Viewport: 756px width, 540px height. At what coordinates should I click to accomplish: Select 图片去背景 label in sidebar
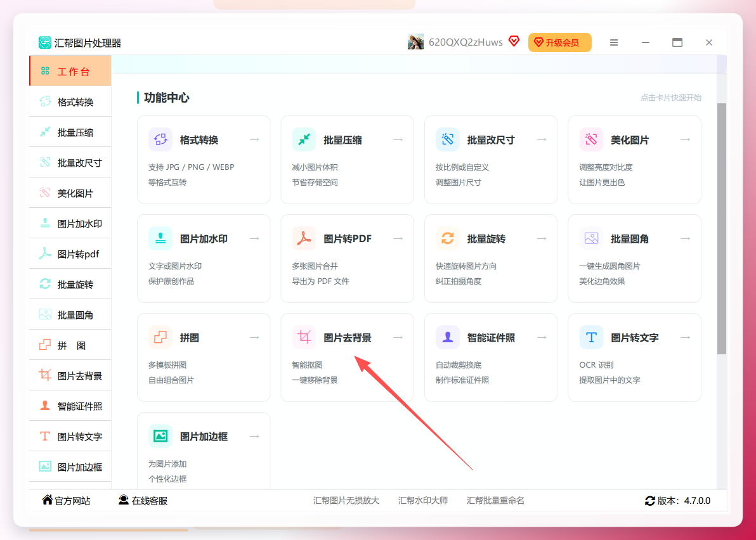79,376
